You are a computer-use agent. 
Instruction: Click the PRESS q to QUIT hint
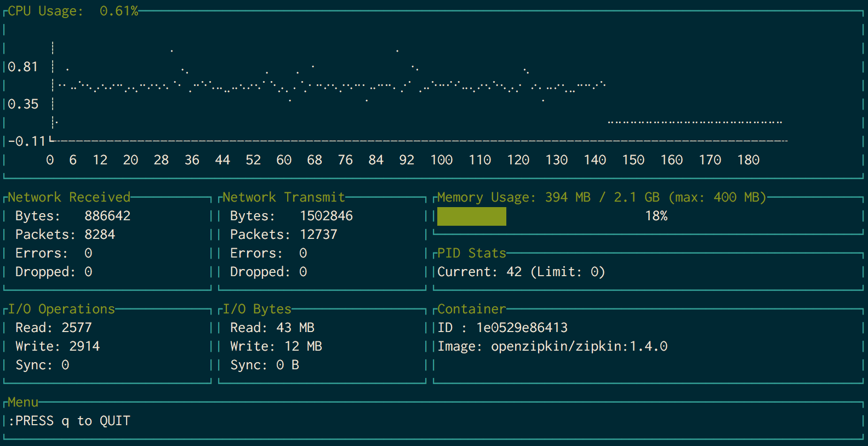click(x=73, y=421)
